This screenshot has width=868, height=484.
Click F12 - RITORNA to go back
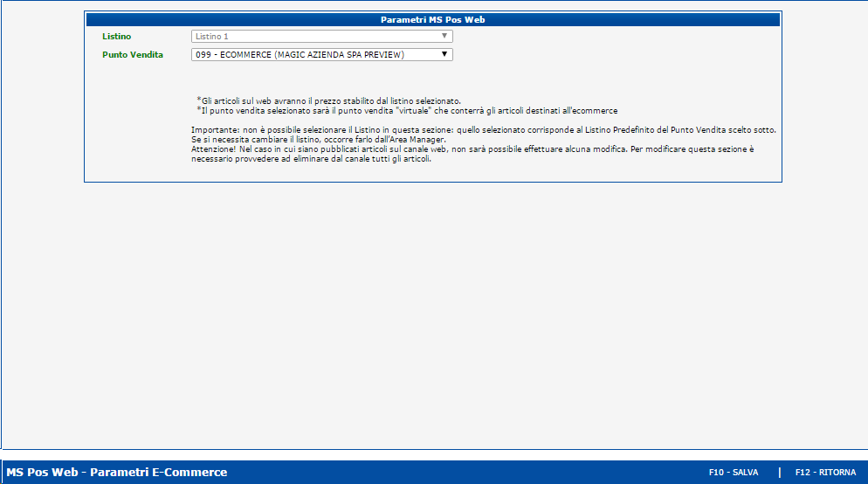tap(825, 473)
